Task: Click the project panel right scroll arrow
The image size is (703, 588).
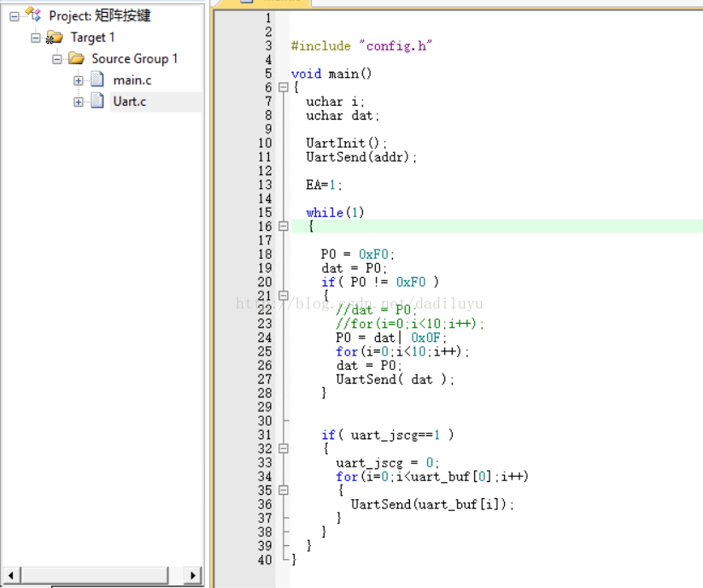Action: 193,575
